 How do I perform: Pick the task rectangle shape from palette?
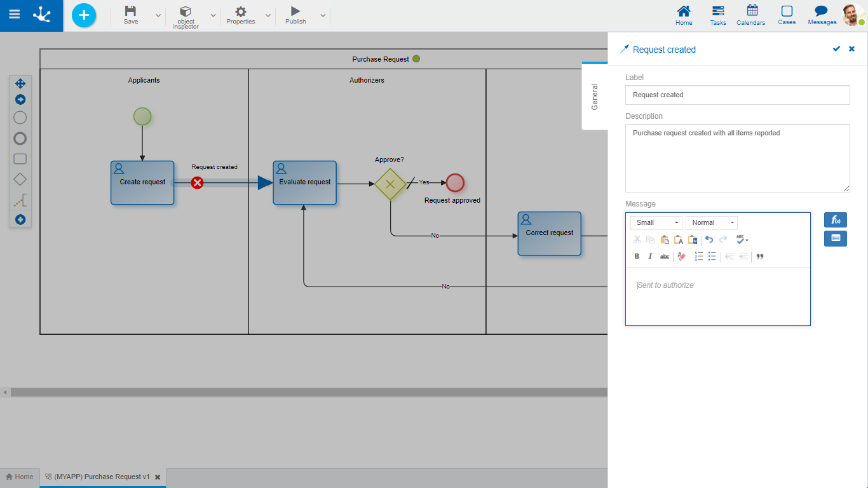(20, 159)
